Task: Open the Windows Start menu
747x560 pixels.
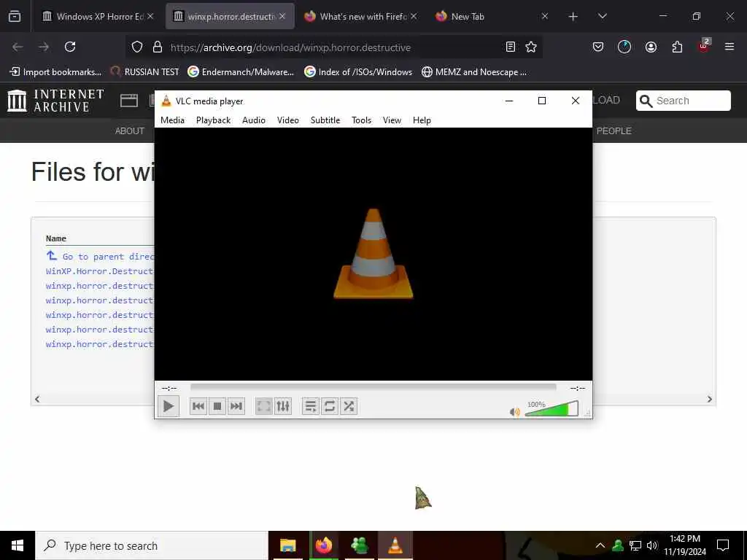Action: tap(18, 545)
